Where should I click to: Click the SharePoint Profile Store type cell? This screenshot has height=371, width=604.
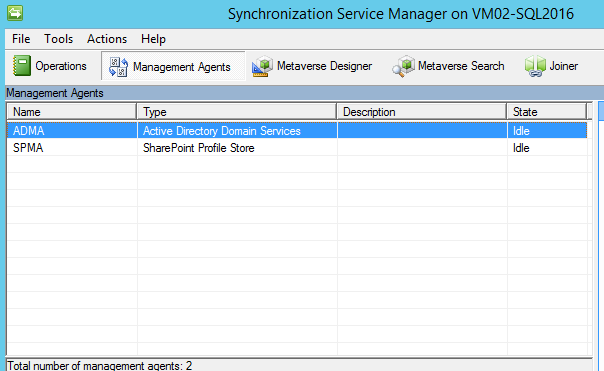(x=199, y=148)
